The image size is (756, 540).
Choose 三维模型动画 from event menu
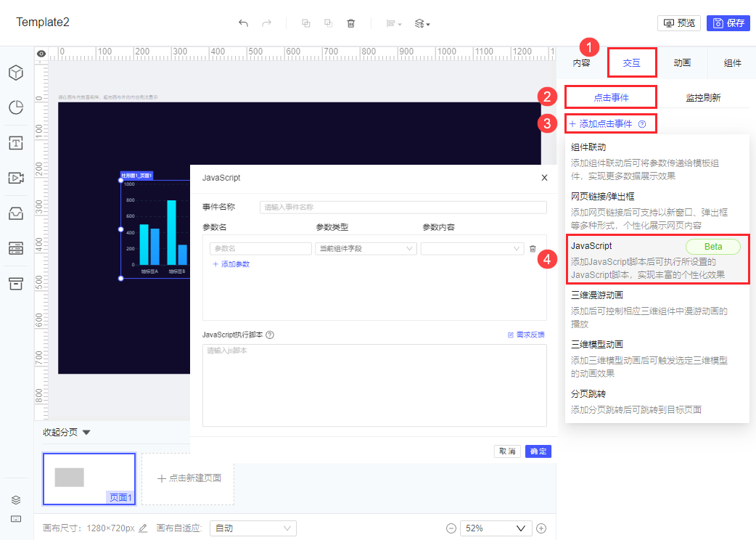(x=657, y=359)
